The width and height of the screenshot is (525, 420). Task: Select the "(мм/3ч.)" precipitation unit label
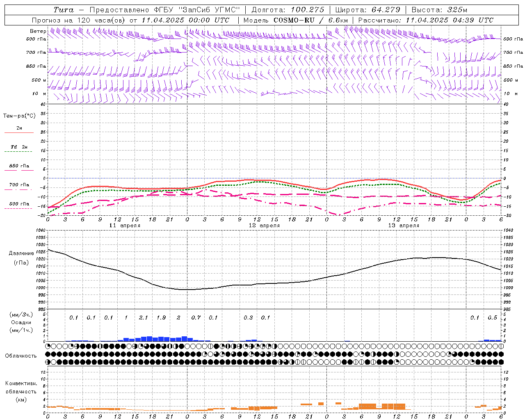tap(21, 315)
